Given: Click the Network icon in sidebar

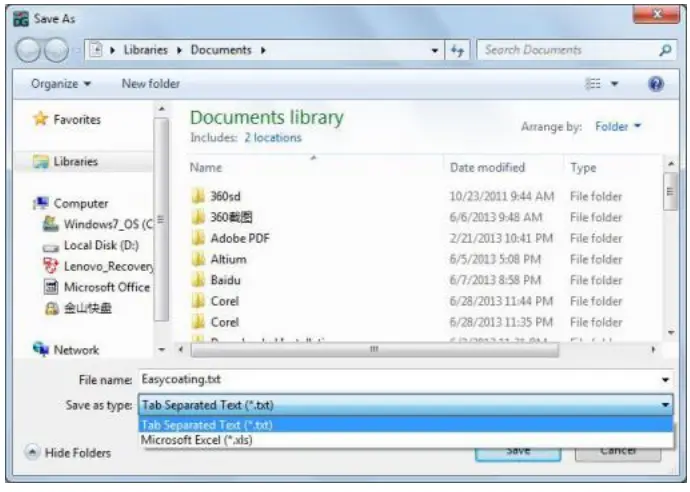Looking at the screenshot, I should [x=41, y=349].
